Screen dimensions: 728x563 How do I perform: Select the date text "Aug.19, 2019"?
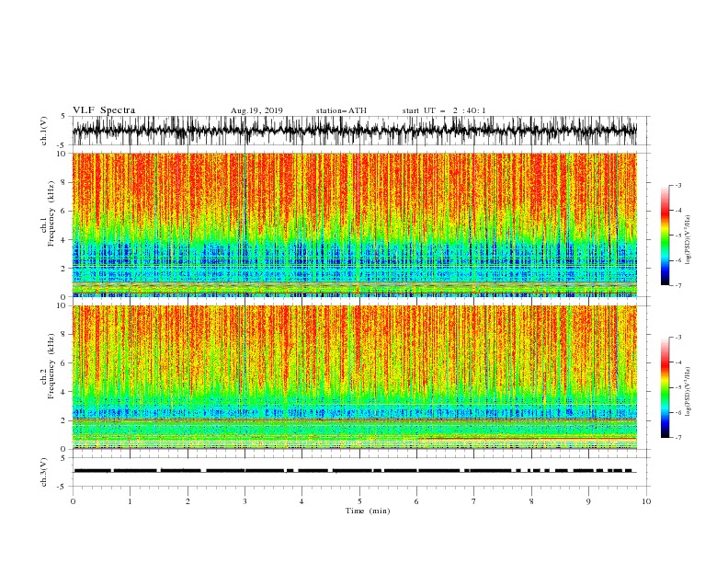[x=256, y=110]
